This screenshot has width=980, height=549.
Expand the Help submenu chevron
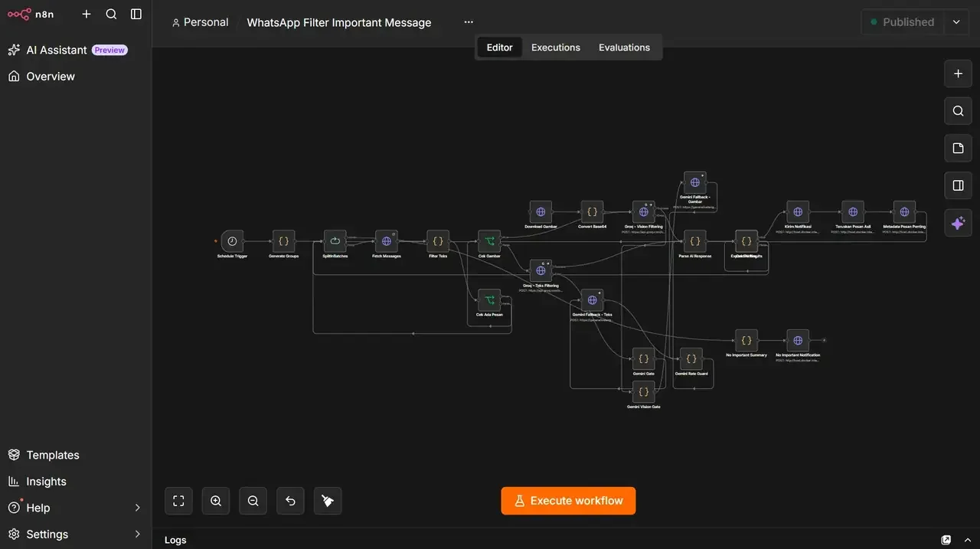pyautogui.click(x=138, y=508)
